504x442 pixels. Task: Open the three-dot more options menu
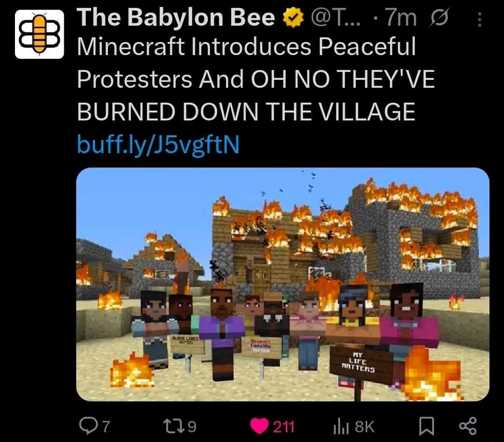click(x=479, y=20)
